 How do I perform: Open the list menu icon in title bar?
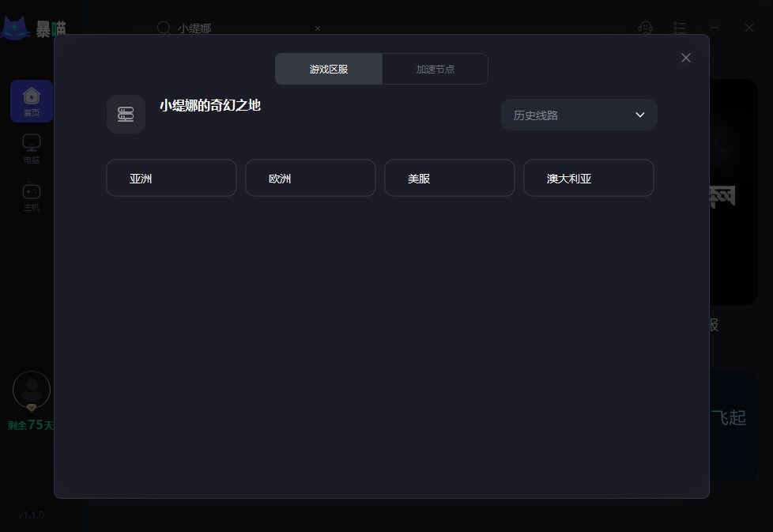point(679,28)
